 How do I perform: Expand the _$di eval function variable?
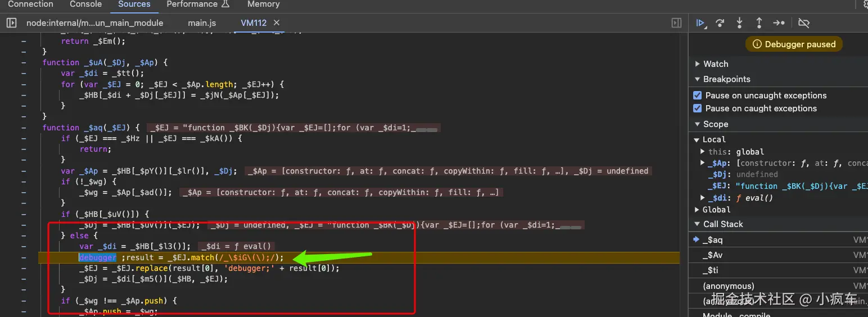703,198
